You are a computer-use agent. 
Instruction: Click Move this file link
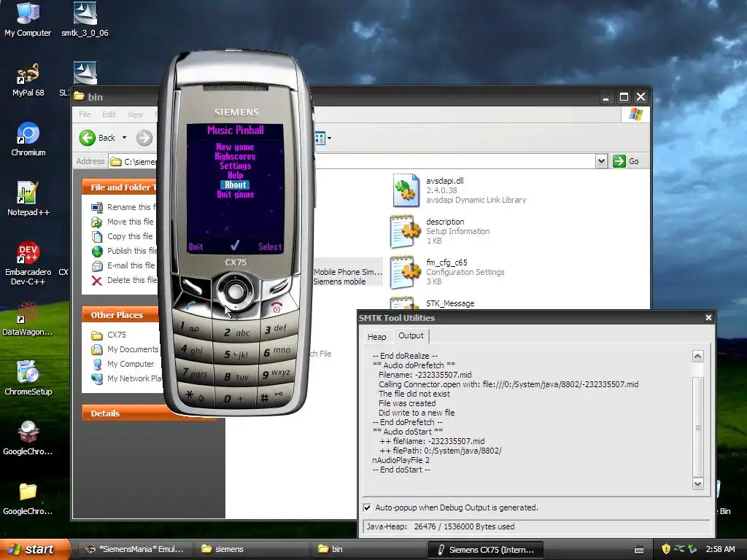123,222
